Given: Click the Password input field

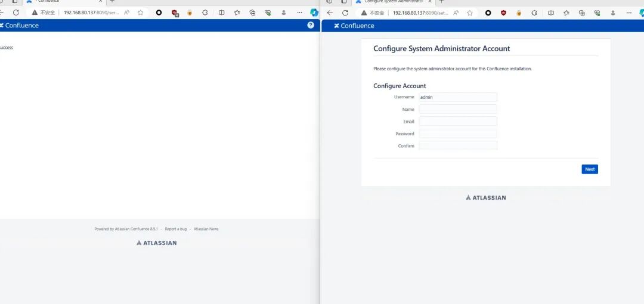Looking at the screenshot, I should point(458,134).
